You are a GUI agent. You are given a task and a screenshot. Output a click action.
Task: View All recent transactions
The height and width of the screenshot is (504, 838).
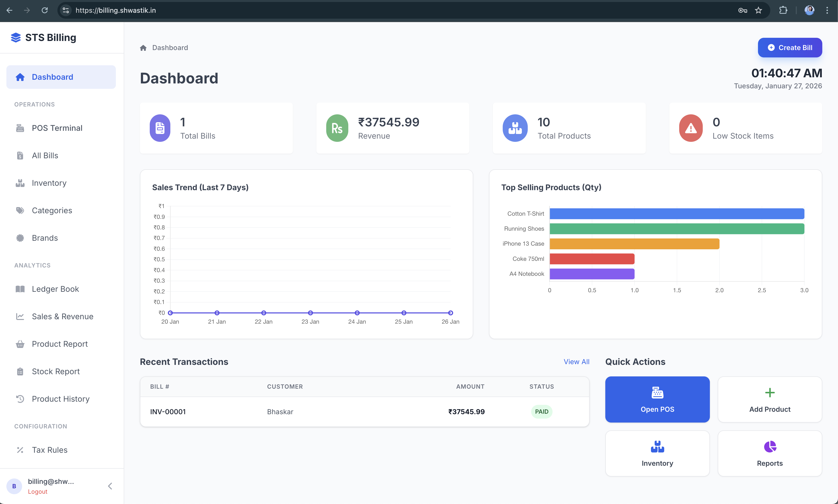pos(576,361)
